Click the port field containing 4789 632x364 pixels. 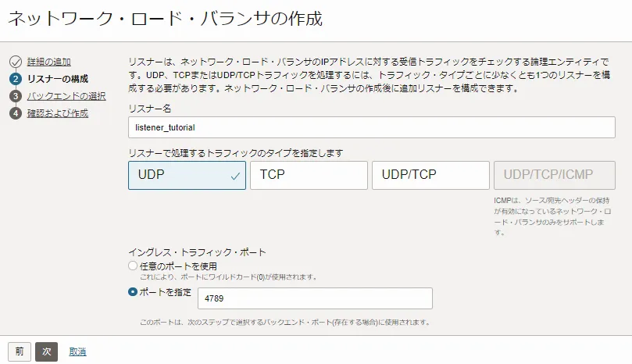click(315, 298)
